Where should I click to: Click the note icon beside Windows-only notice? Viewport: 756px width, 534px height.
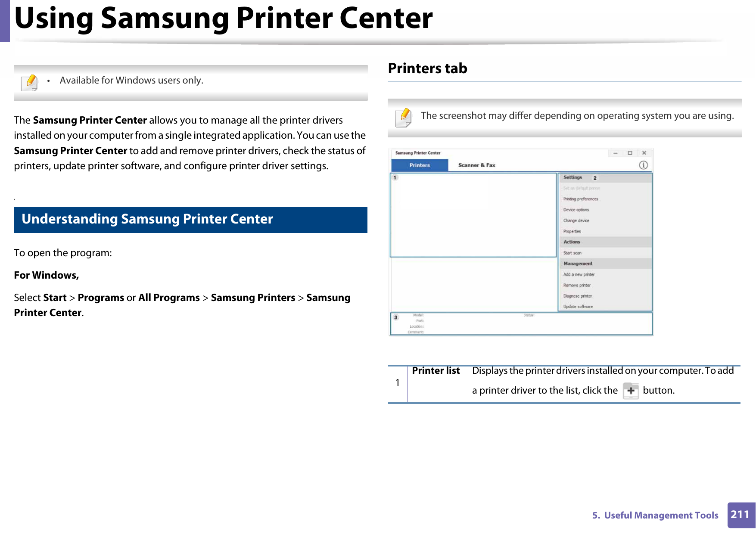pos(29,82)
